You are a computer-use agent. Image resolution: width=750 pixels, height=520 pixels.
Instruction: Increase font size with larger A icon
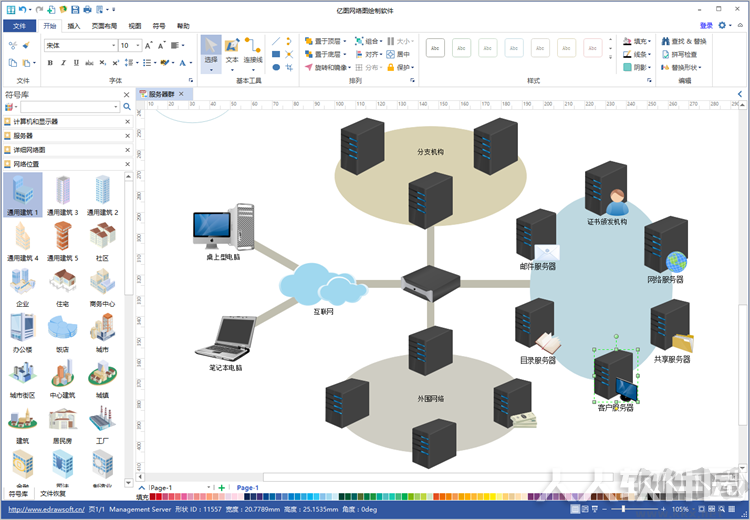[148, 45]
